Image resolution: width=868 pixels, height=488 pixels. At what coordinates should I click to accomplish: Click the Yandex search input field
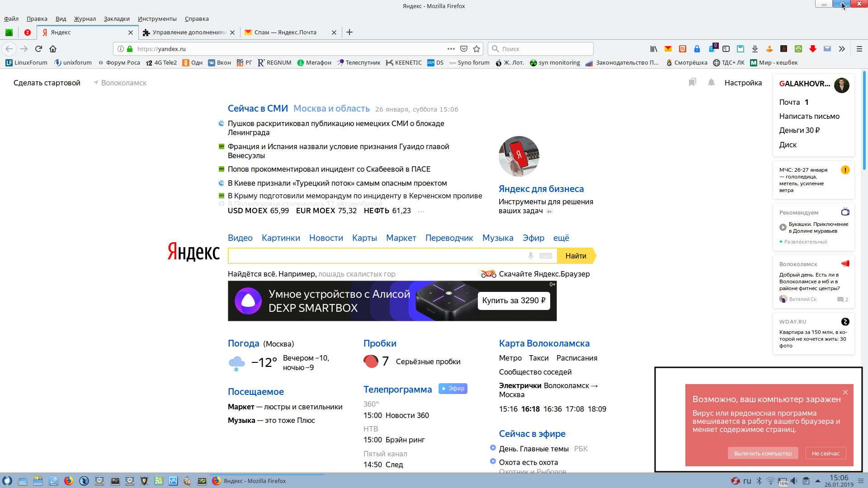(375, 256)
